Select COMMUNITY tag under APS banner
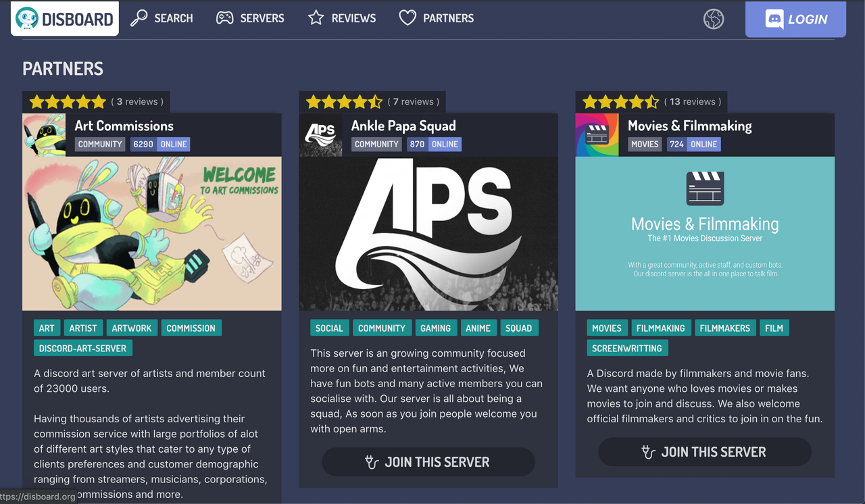The height and width of the screenshot is (504, 865). coord(382,328)
